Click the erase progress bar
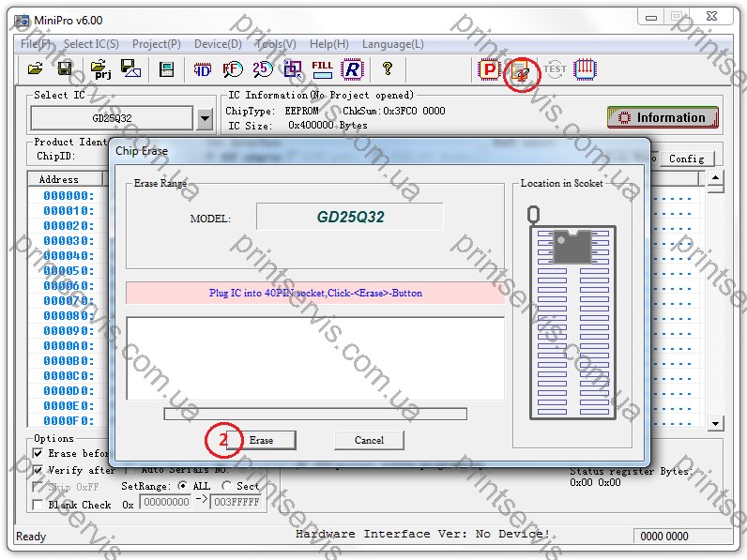This screenshot has width=747, height=560. tap(315, 414)
